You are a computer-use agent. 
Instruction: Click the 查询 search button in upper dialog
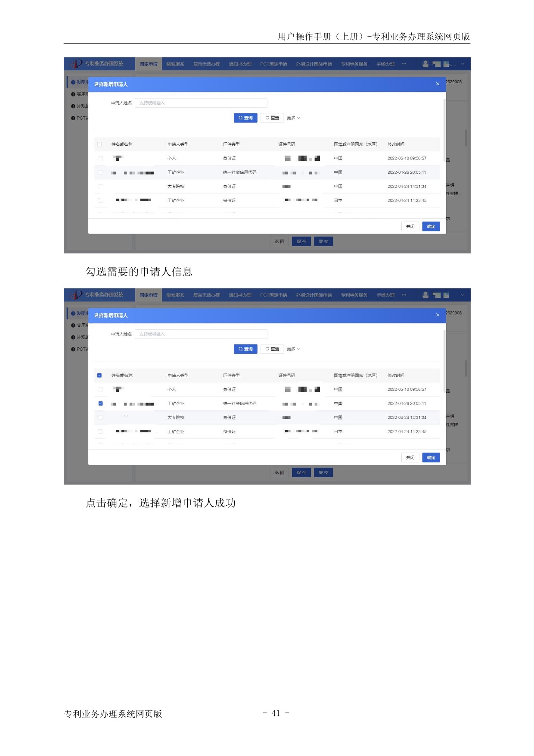(245, 118)
